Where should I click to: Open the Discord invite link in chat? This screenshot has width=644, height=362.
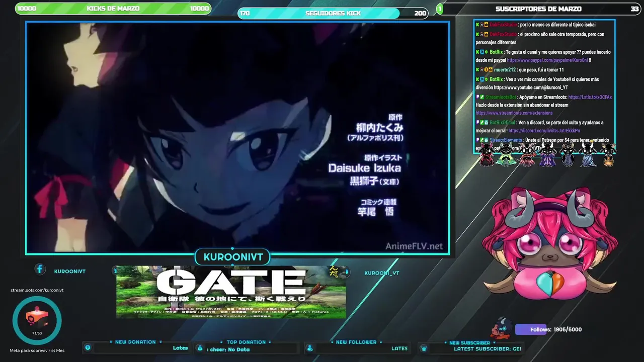coord(544,131)
